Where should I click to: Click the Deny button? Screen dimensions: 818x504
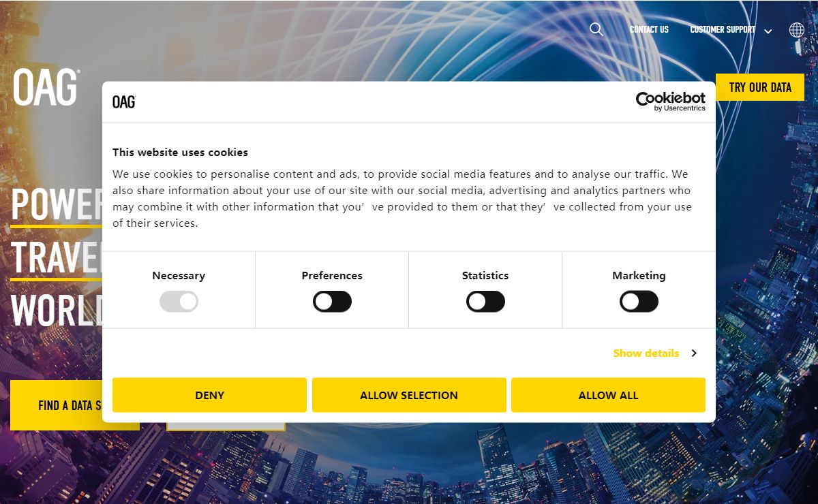pos(209,395)
